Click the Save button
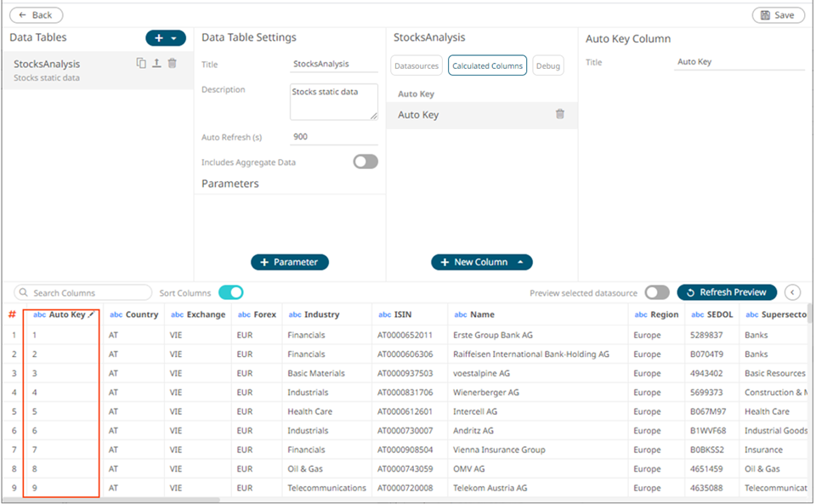The height and width of the screenshot is (504, 816). tap(777, 15)
